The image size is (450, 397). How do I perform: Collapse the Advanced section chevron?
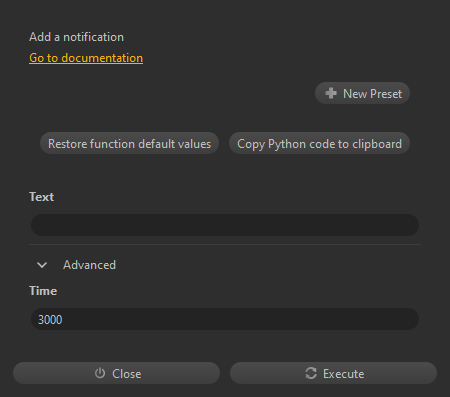(42, 265)
